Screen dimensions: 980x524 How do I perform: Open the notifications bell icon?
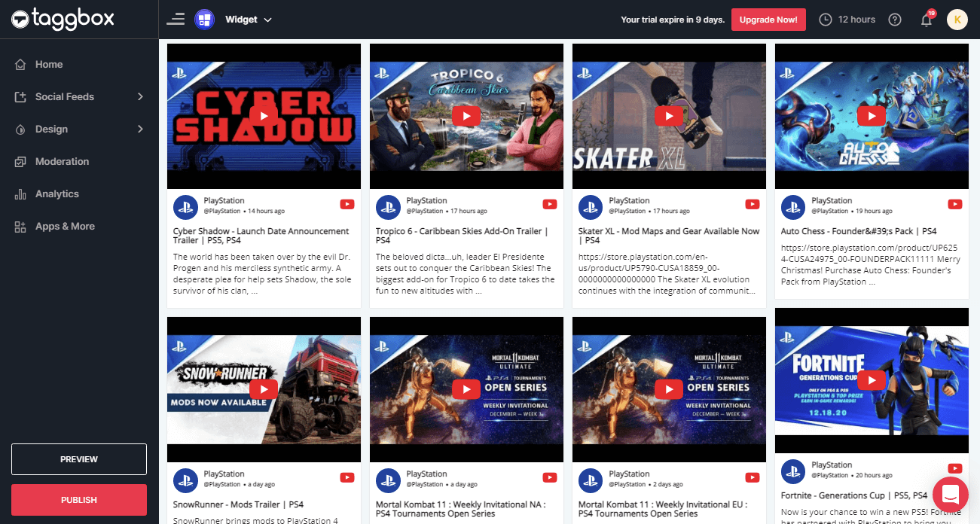point(927,20)
